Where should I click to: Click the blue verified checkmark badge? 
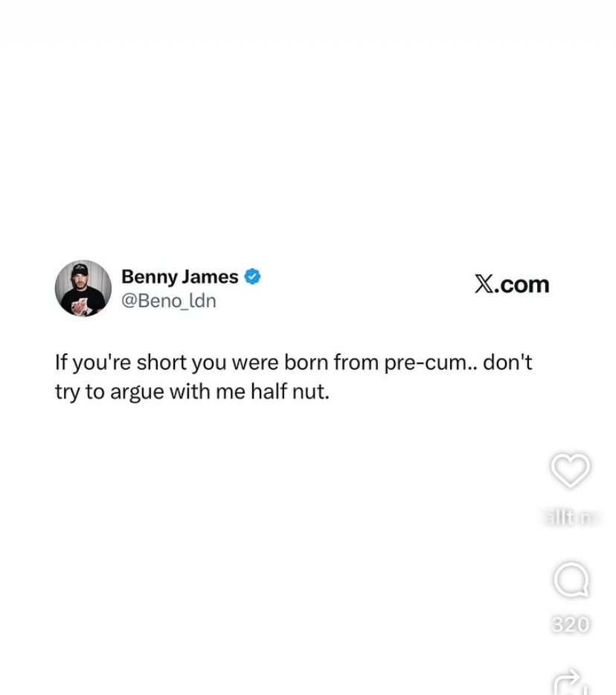(x=252, y=277)
